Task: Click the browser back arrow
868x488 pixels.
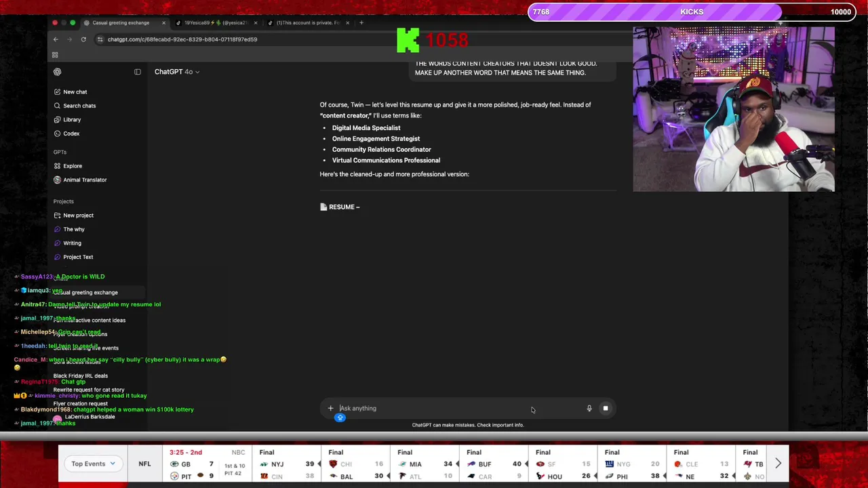Action: tap(56, 39)
